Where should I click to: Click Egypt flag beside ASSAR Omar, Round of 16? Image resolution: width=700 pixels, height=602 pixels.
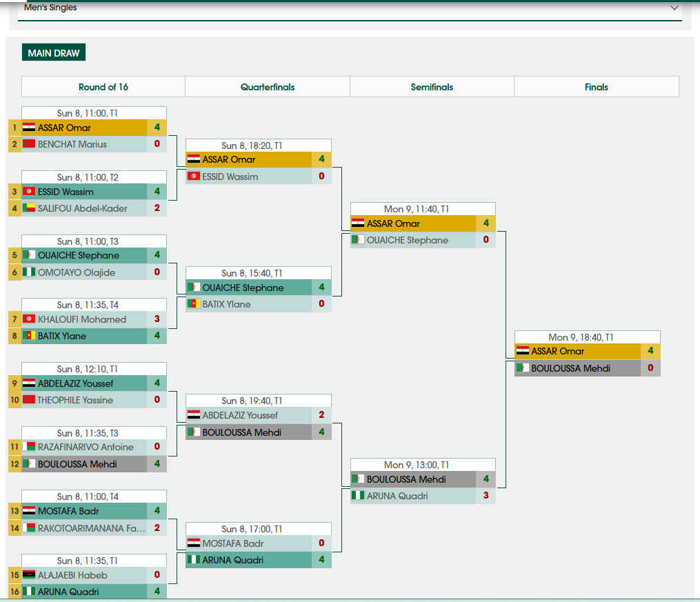coord(29,128)
